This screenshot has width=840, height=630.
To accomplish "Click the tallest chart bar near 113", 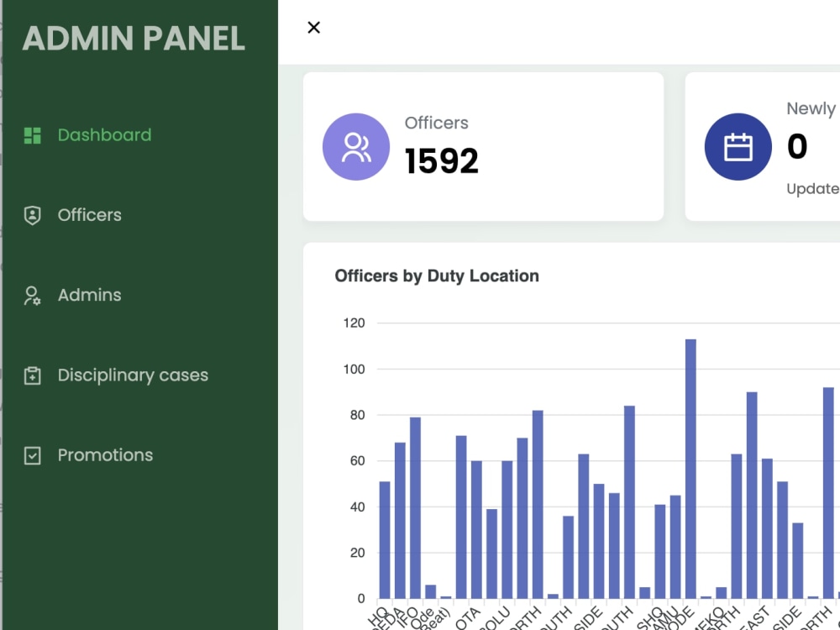I will [x=690, y=469].
